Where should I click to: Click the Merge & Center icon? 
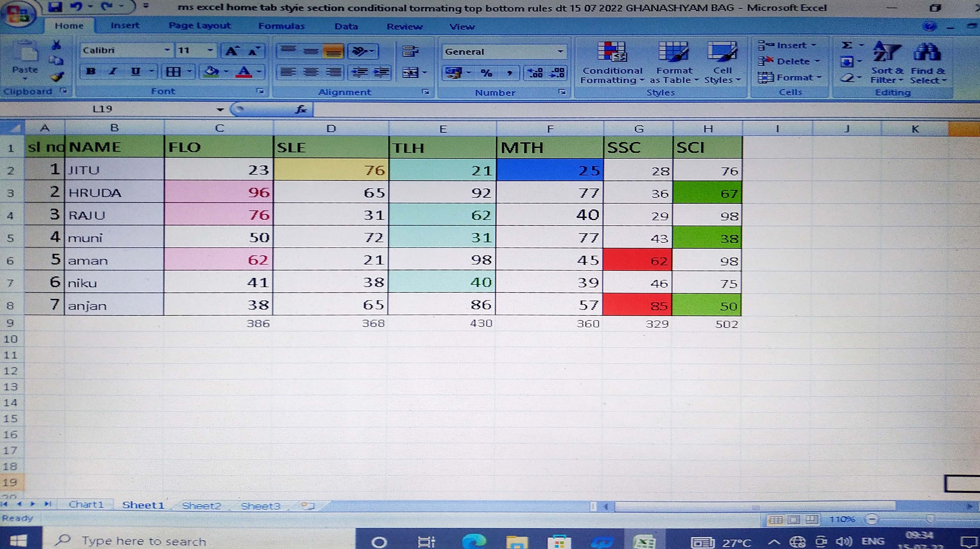click(411, 72)
